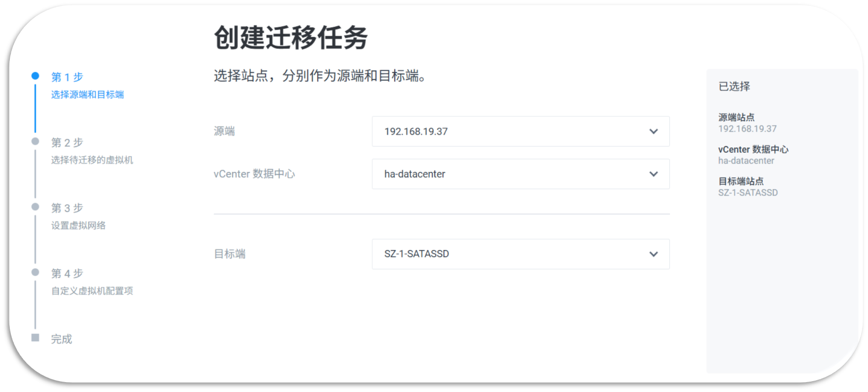The image size is (868, 392).
Task: Click the chevron arrow in the 目标端 field
Action: (653, 254)
